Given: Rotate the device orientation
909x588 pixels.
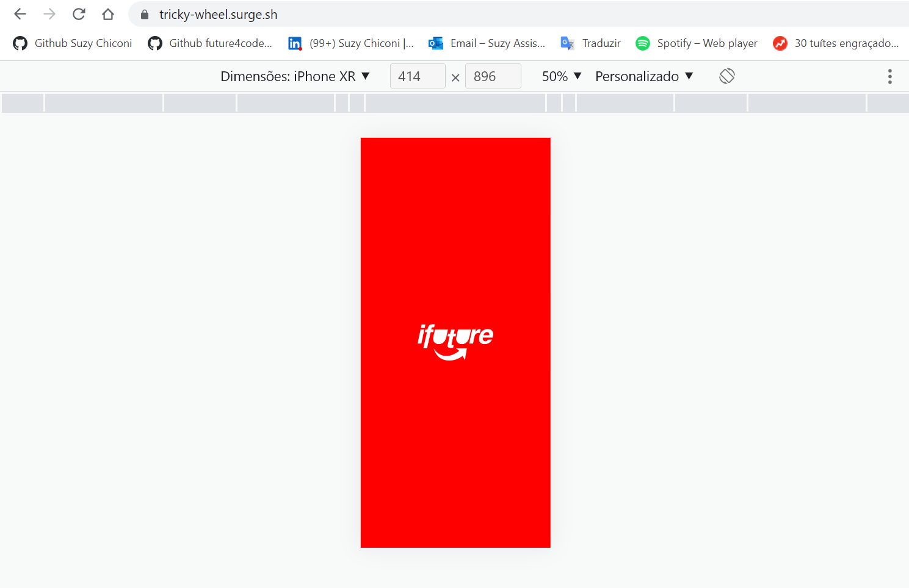Looking at the screenshot, I should coord(726,76).
